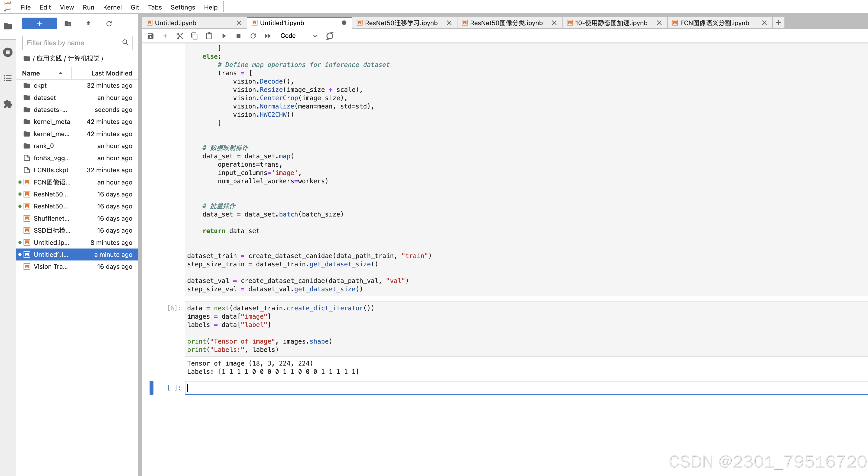Switch to the FCN图像语义分割.ipynb tab
This screenshot has width=868, height=476.
click(x=714, y=22)
